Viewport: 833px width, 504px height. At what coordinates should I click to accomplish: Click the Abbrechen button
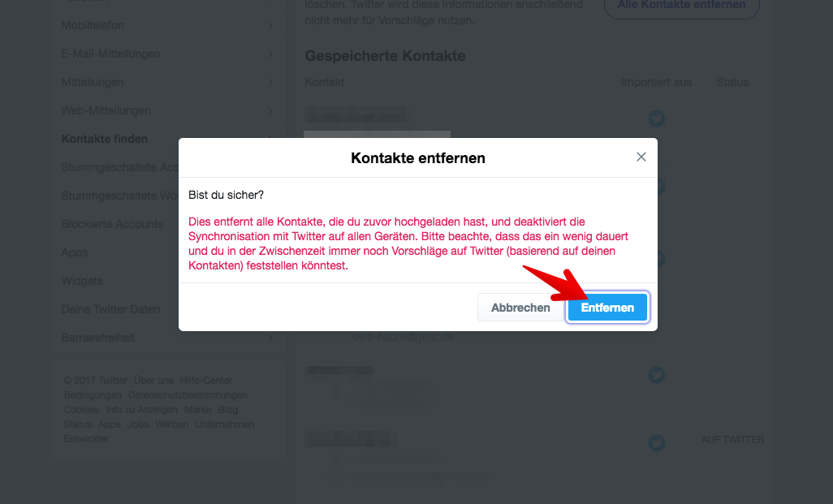[x=520, y=308]
